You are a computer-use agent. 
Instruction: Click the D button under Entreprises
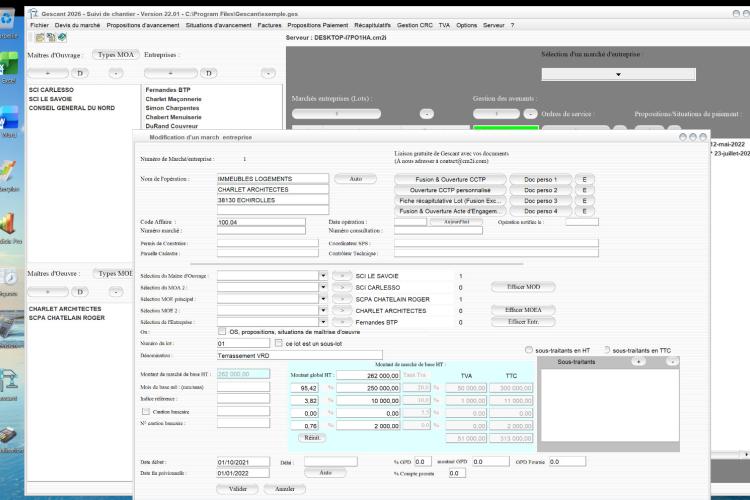pos(209,73)
